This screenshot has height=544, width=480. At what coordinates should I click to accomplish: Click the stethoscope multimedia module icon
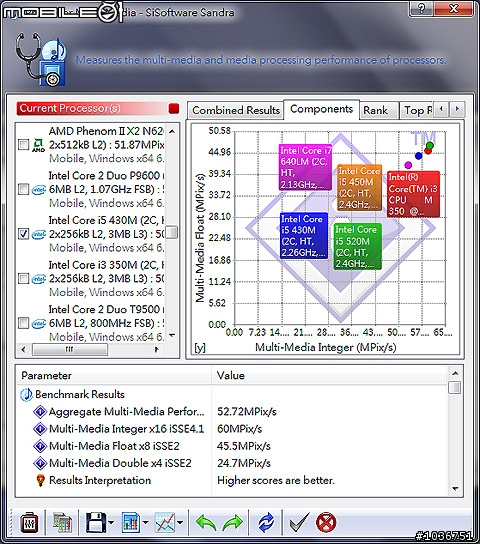(x=41, y=59)
